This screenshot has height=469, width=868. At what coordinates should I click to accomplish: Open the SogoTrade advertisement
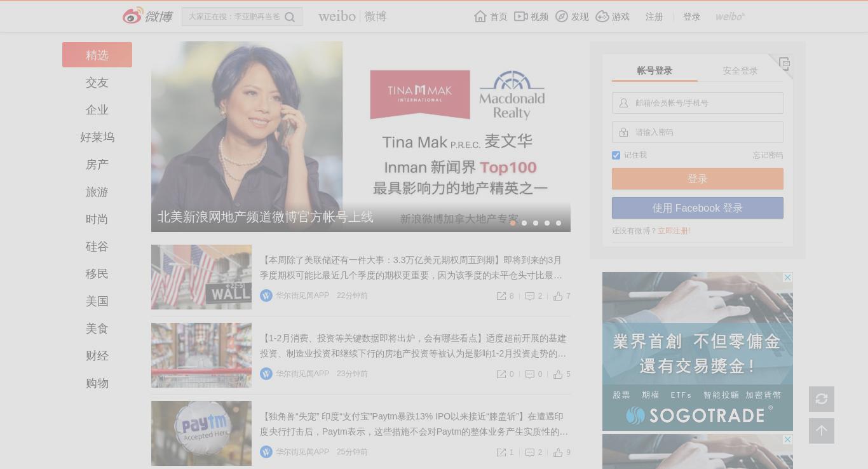click(698, 351)
